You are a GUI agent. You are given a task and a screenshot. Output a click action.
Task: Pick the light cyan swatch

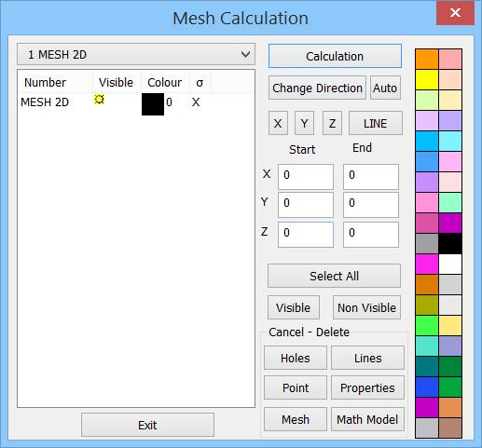[450, 141]
